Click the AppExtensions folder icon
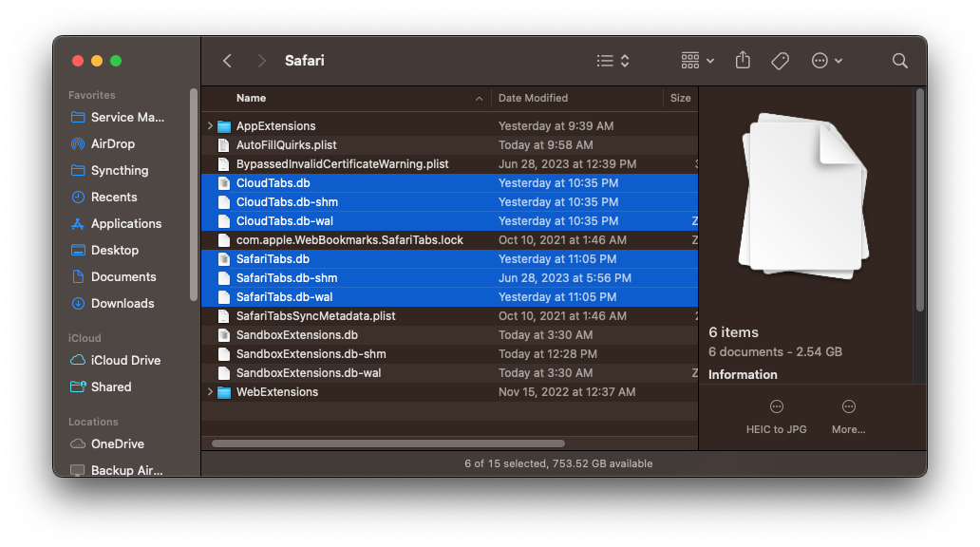The width and height of the screenshot is (980, 547). click(x=224, y=126)
